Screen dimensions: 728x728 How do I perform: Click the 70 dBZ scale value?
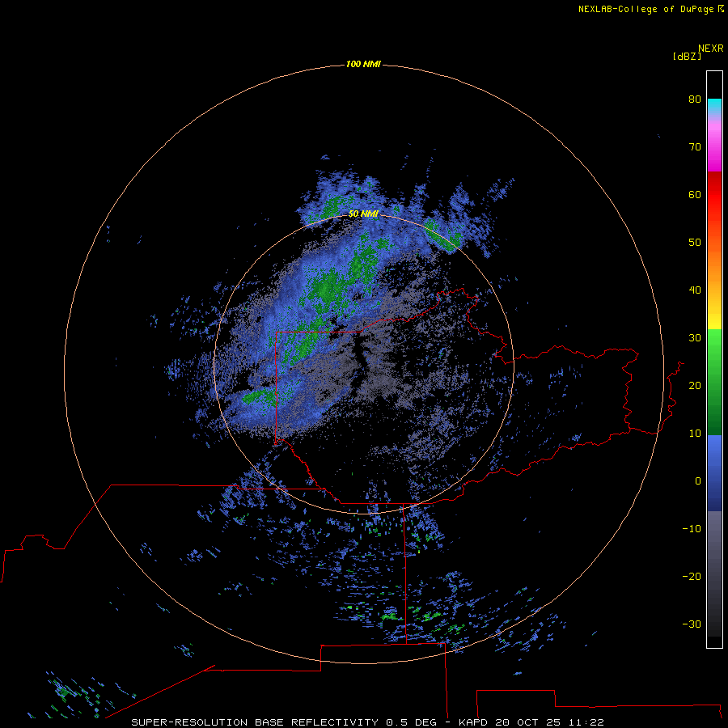[x=695, y=146]
